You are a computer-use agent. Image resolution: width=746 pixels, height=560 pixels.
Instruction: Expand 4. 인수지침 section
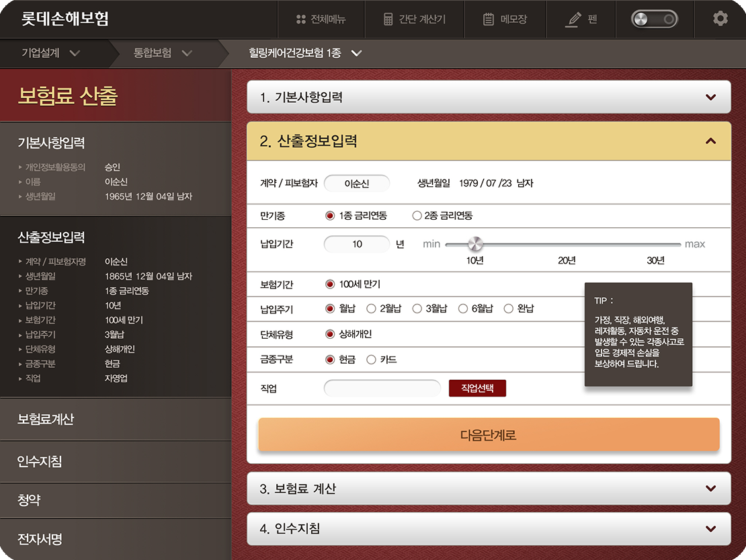click(489, 528)
